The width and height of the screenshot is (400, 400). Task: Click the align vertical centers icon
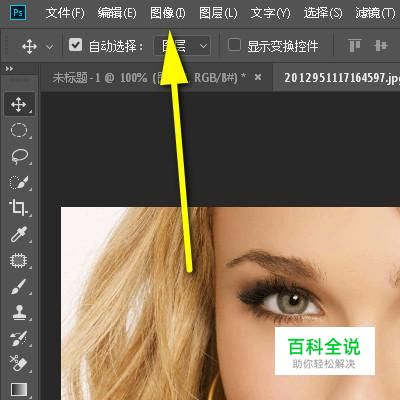point(381,45)
